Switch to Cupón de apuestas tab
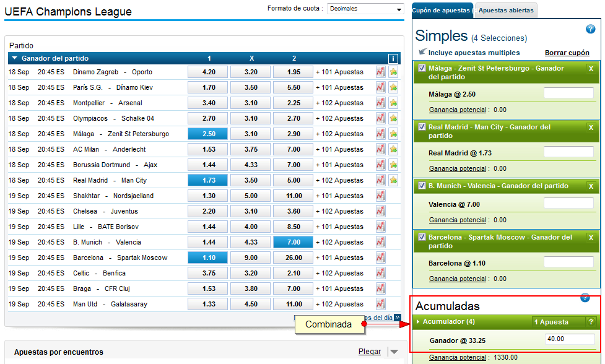The width and height of the screenshot is (605, 364). tap(442, 11)
